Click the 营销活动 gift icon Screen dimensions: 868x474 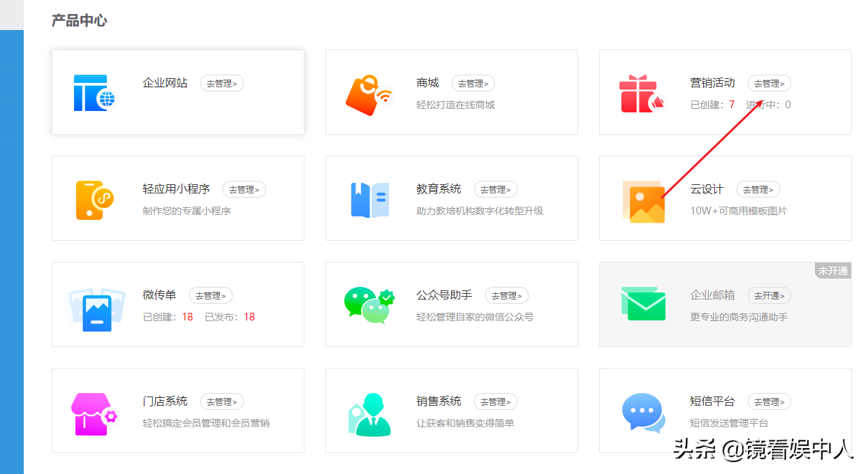(642, 91)
